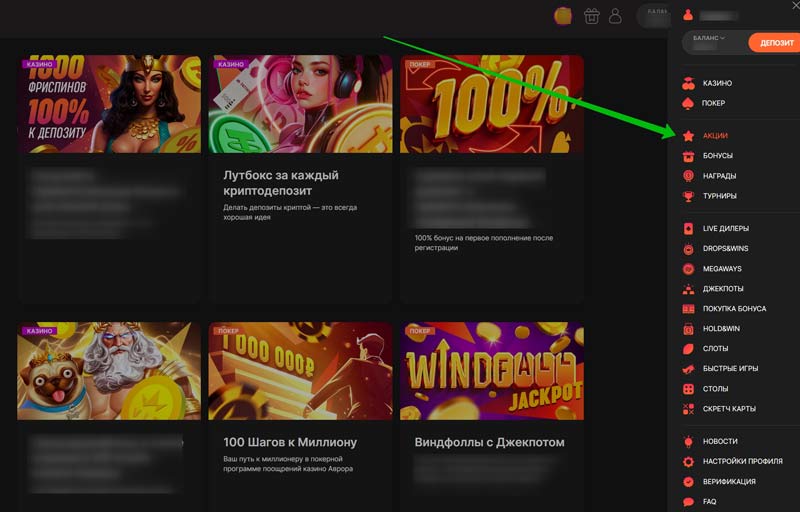Go to Hold&Win section
The height and width of the screenshot is (512, 800).
point(721,329)
